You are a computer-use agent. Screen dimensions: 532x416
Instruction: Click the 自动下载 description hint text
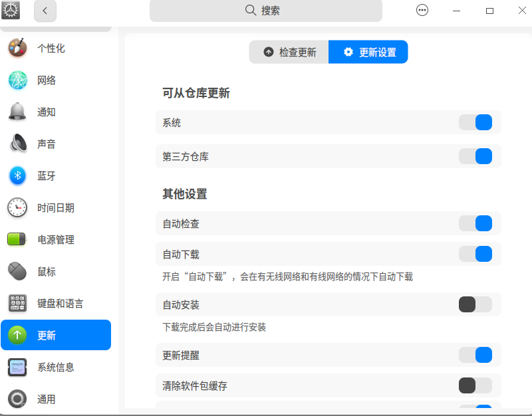(x=288, y=276)
